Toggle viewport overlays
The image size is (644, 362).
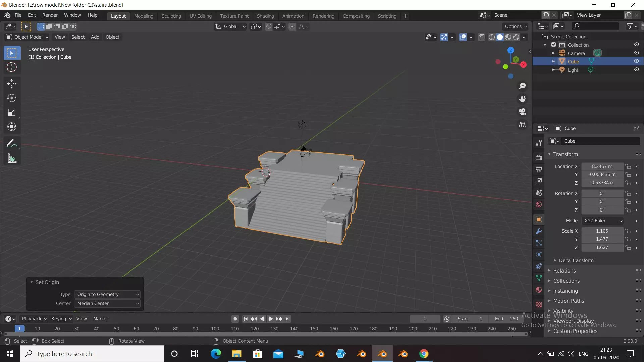[463, 37]
